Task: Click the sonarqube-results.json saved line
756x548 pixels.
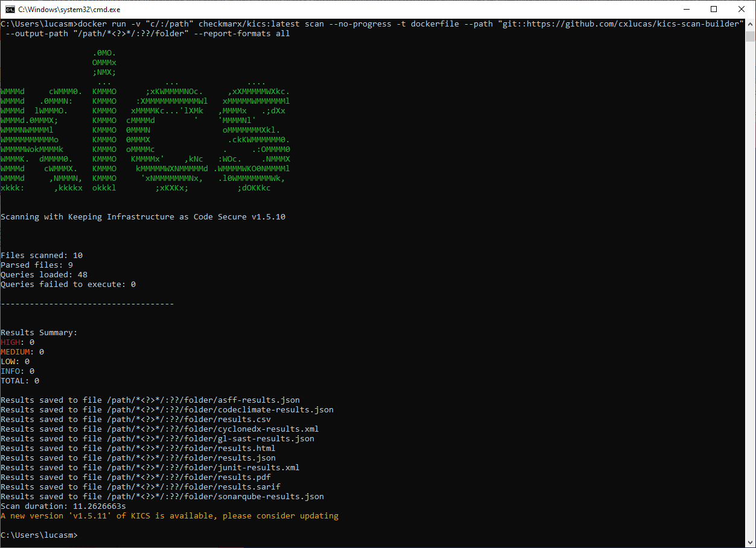Action: [x=162, y=497]
